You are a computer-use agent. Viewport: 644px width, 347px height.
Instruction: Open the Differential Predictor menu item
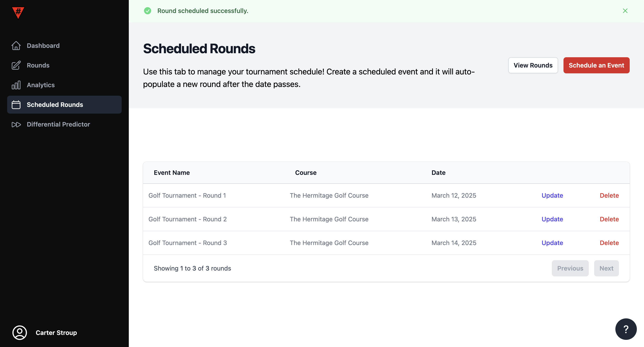(58, 124)
